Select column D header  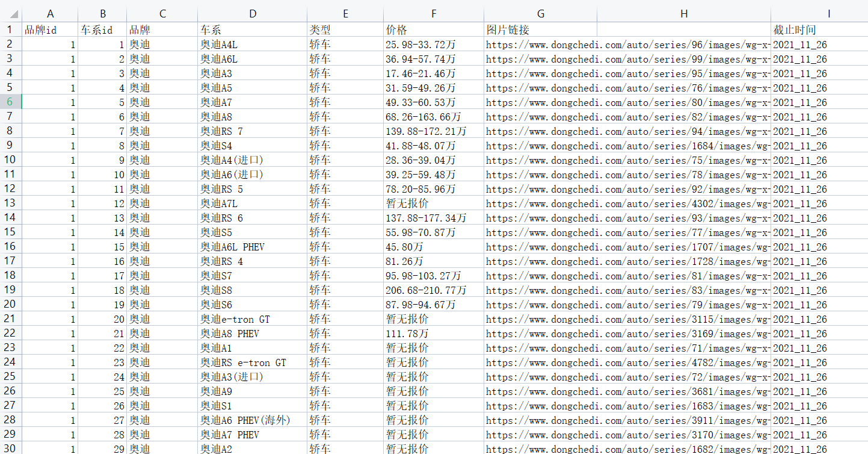point(253,14)
